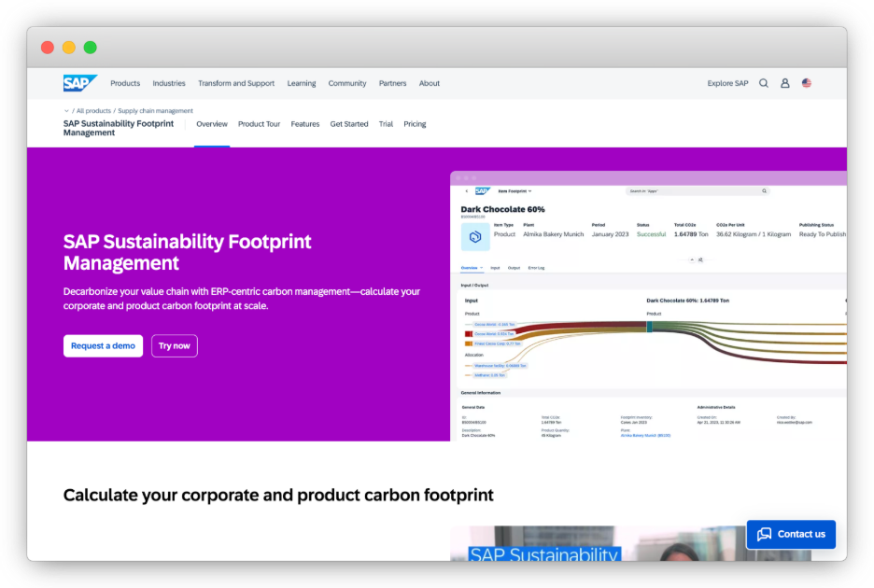Select the Overview tab

(x=212, y=124)
